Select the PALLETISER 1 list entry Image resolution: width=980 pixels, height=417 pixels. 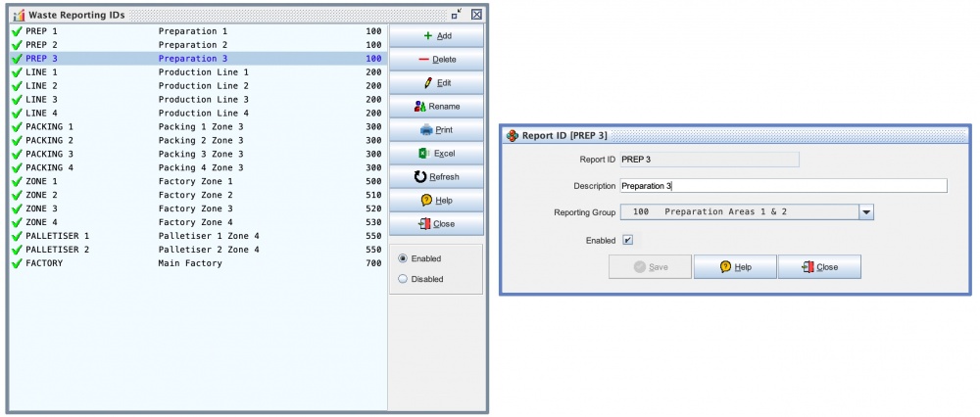click(x=196, y=236)
